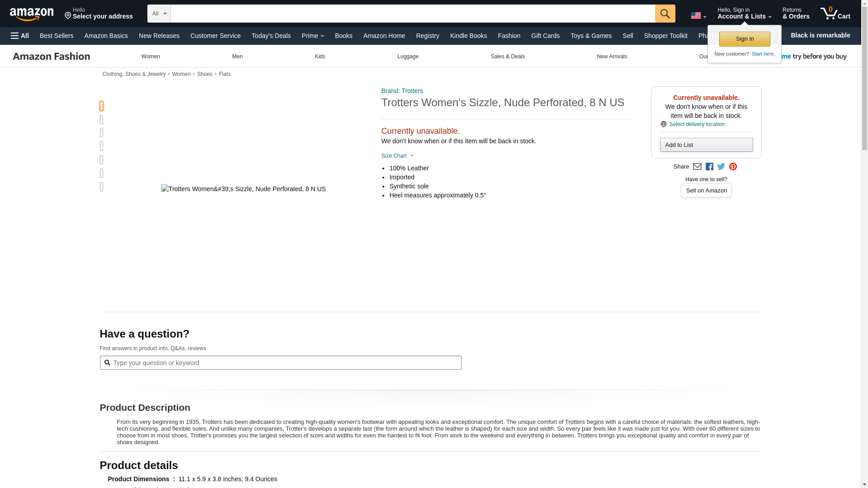Open the All search category dropdown
The image size is (868, 488).
coord(159,14)
